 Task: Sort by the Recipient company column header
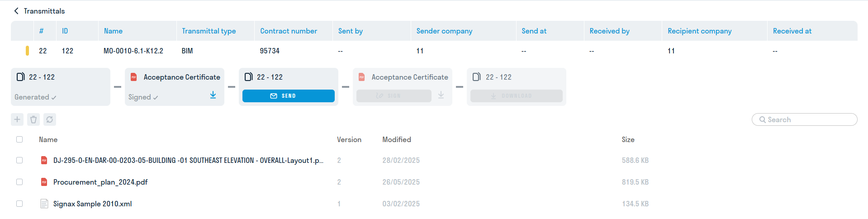699,31
